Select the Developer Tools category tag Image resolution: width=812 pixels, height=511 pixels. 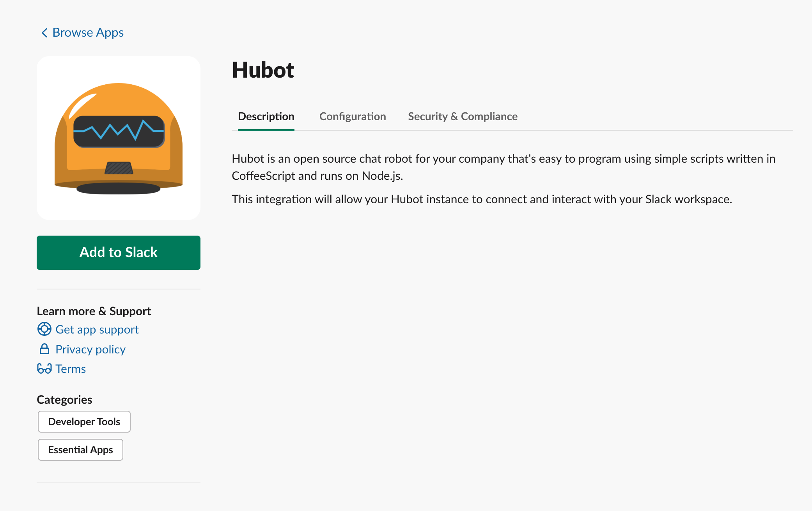pyautogui.click(x=84, y=422)
